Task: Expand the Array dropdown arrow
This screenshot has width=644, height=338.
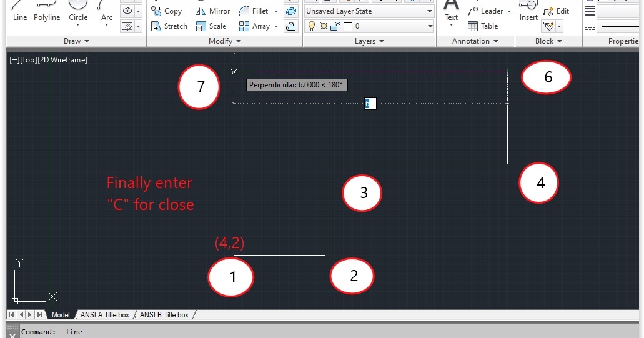Action: (276, 26)
